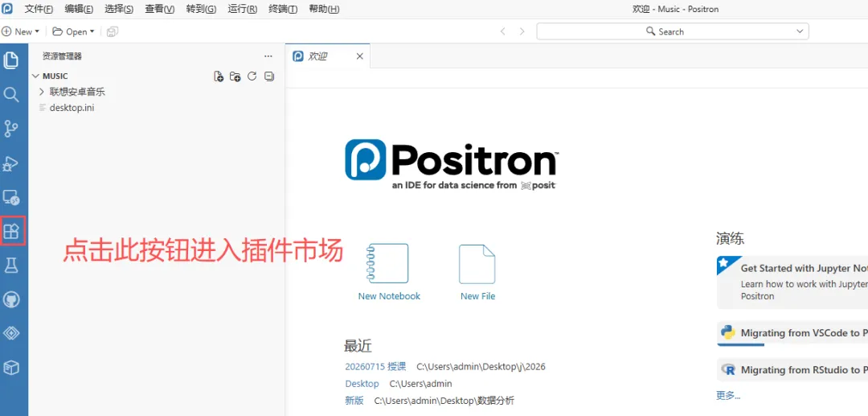Click the New Notebook icon

coord(389,264)
